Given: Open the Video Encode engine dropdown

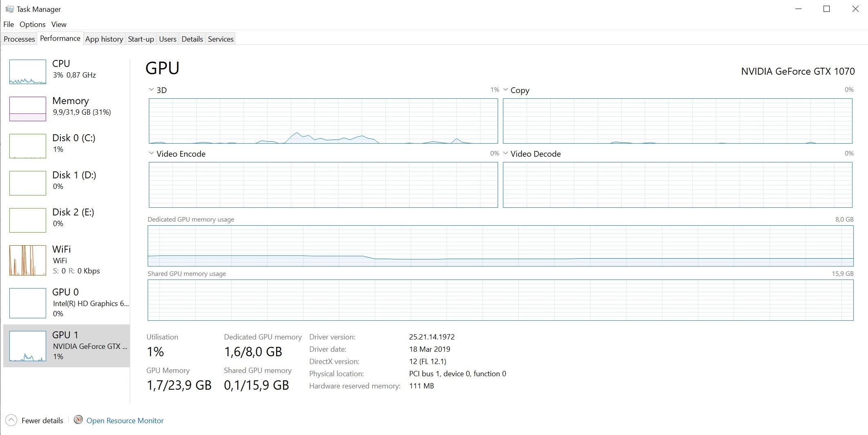Looking at the screenshot, I should tap(151, 153).
